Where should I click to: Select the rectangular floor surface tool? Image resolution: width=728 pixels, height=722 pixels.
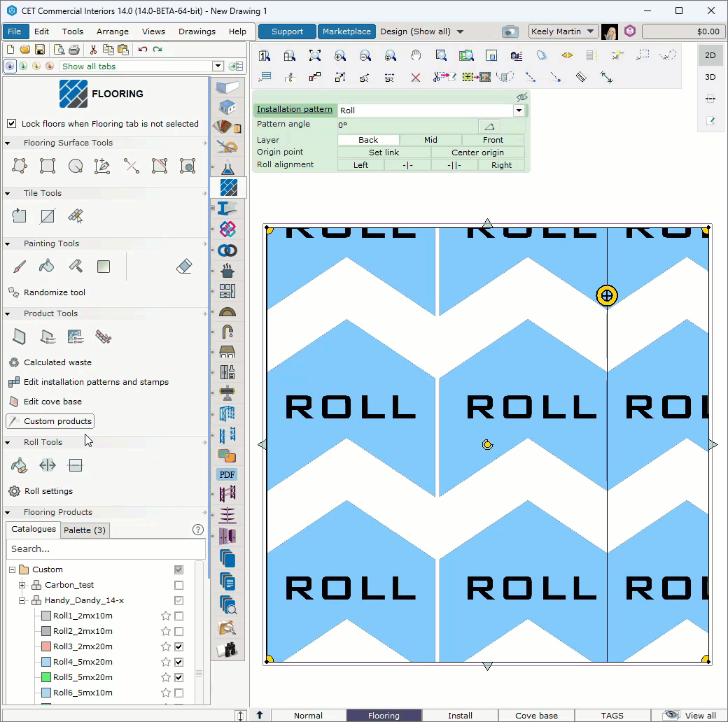click(48, 166)
